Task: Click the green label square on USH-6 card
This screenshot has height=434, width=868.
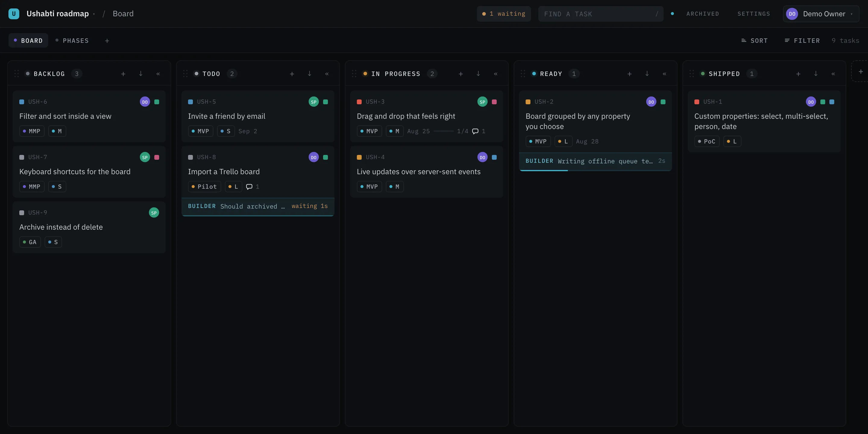Action: pos(157,102)
